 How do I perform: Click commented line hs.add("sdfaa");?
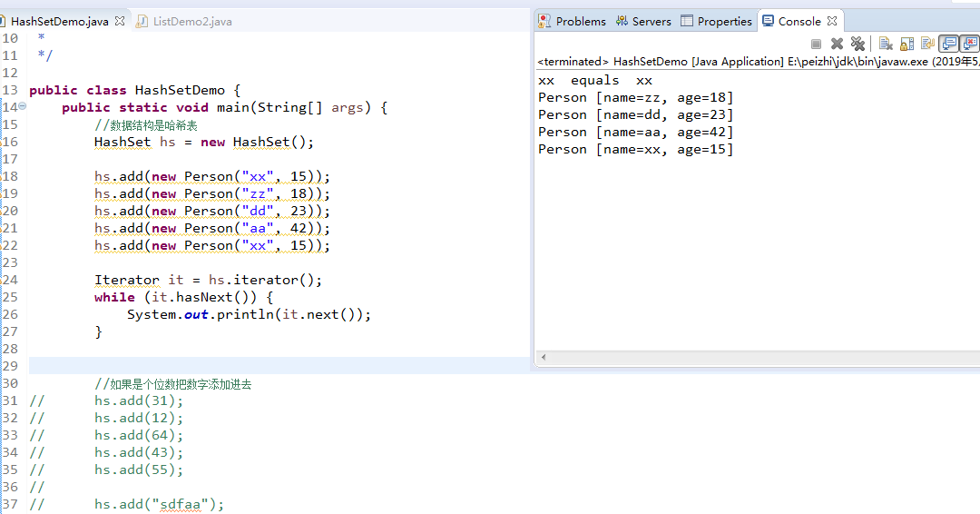pyautogui.click(x=159, y=504)
